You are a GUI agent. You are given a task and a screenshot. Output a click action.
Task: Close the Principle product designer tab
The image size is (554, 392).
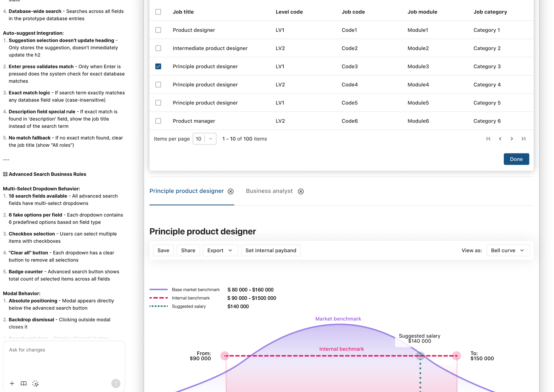click(x=231, y=191)
